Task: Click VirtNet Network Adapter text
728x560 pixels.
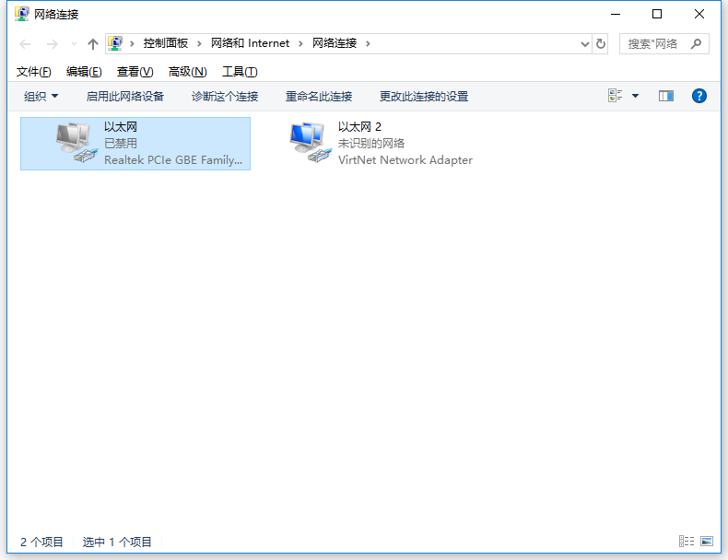Action: tap(405, 160)
